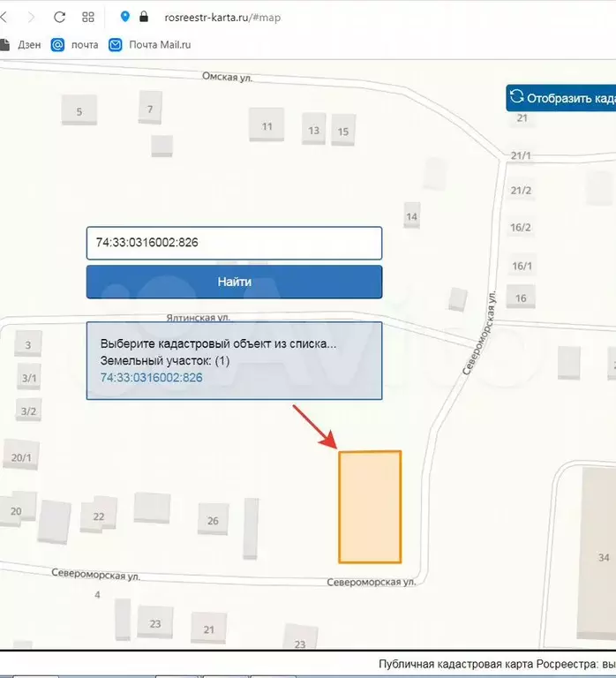This screenshot has height=678, width=616.
Task: Click building 26 on the map
Action: tap(213, 520)
